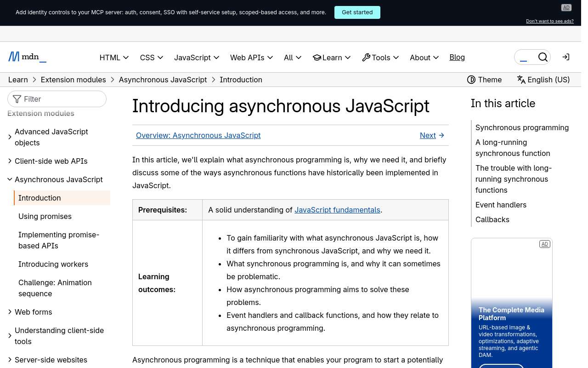Open Implementing promise-based APIs in the sidebar

(59, 240)
